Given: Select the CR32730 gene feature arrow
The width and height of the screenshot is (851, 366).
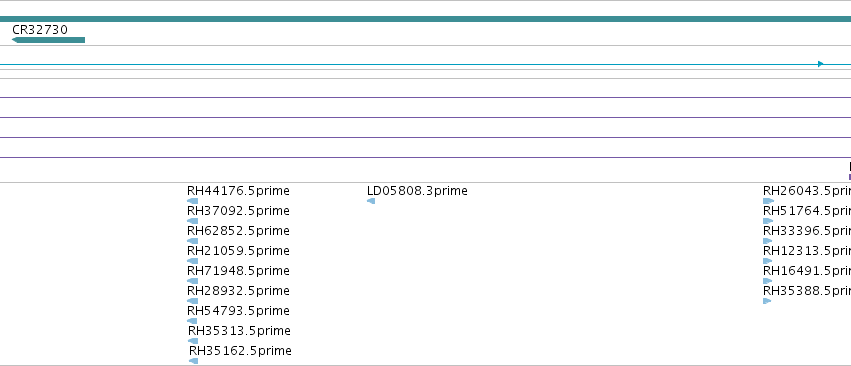Looking at the screenshot, I should 48,40.
